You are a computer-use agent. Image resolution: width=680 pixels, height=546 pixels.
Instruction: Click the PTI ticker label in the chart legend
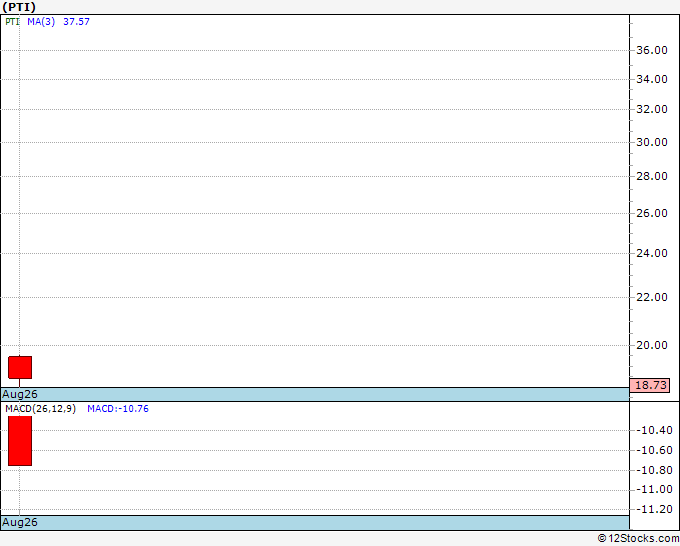(x=12, y=22)
